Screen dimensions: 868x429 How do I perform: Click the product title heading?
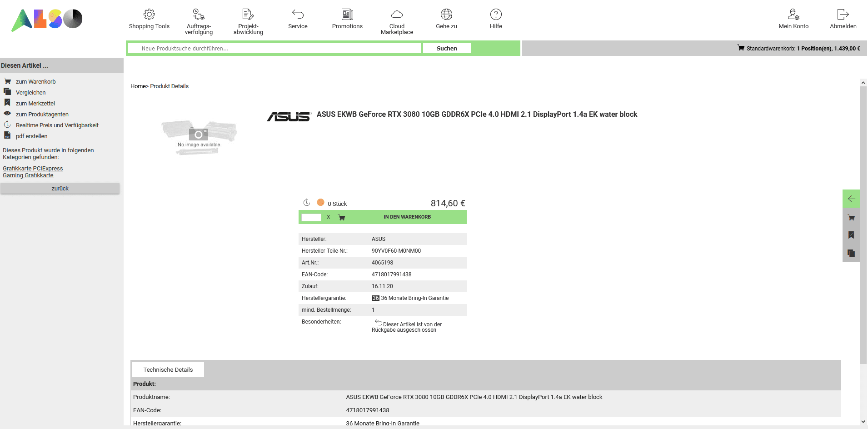[x=477, y=115]
